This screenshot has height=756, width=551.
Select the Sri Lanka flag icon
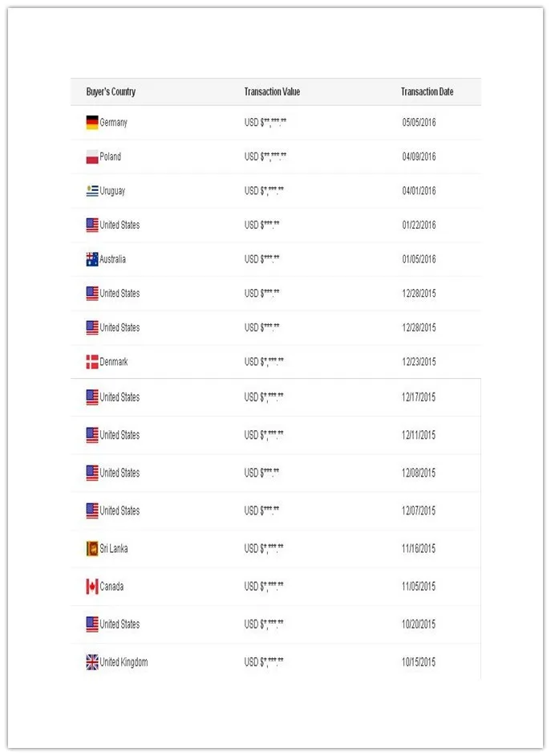coord(92,549)
